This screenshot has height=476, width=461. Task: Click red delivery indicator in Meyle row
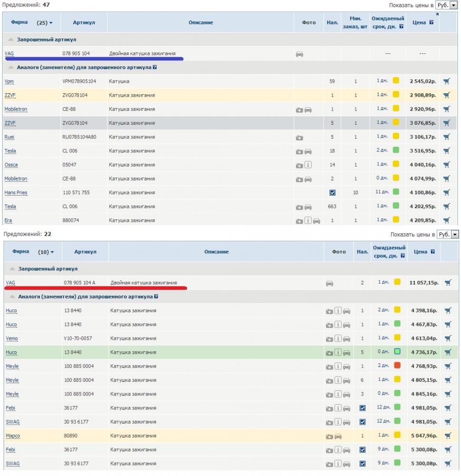[397, 366]
